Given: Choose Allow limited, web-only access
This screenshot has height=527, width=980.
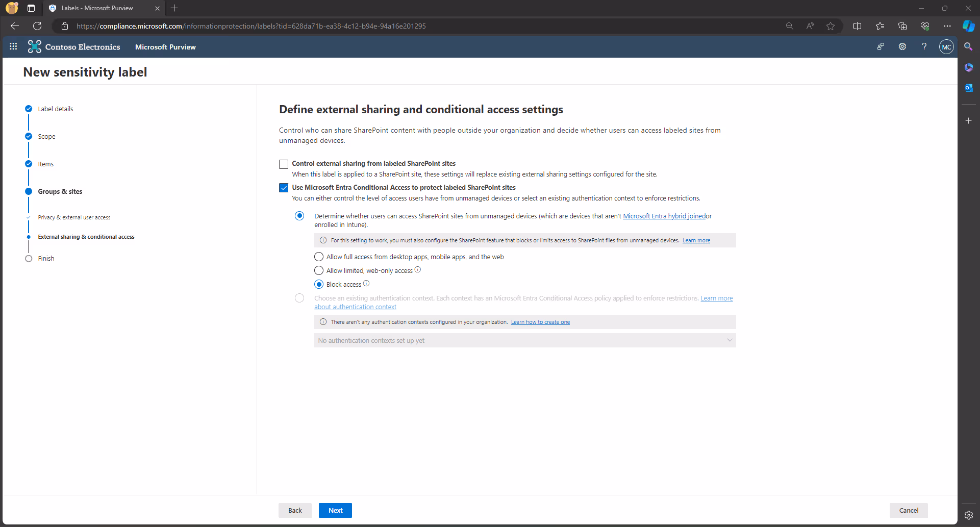Looking at the screenshot, I should coord(319,270).
